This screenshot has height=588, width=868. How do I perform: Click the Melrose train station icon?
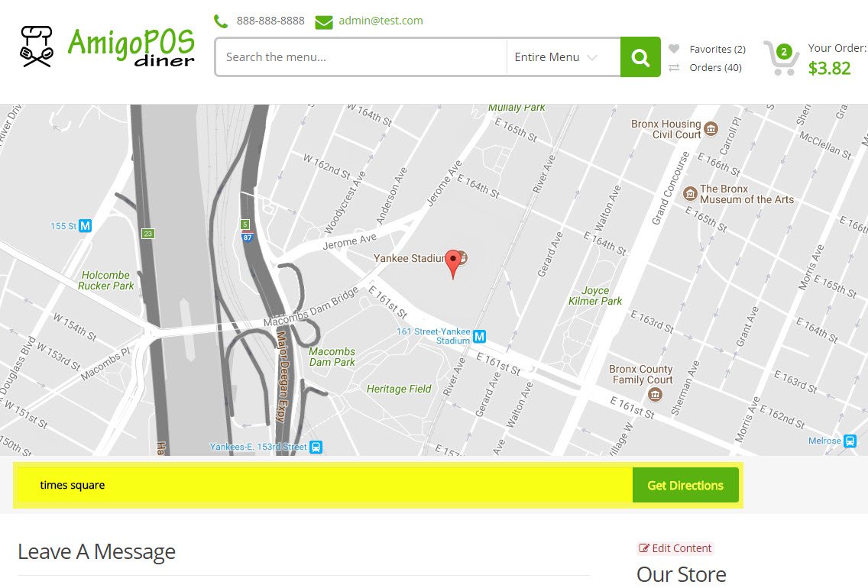click(x=850, y=441)
